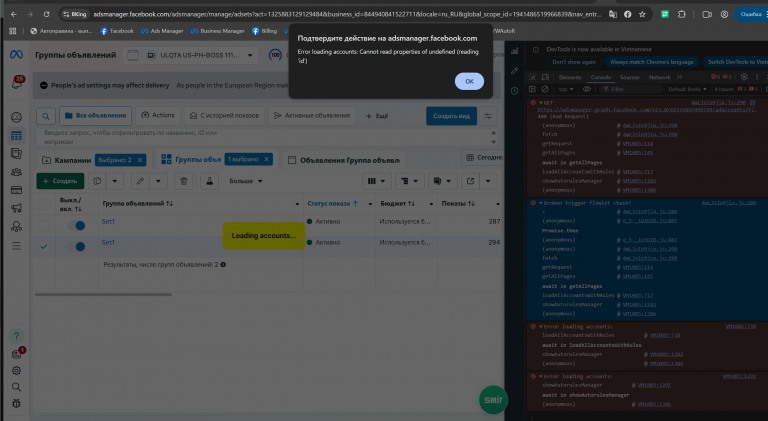Screen dimensions: 768x421
Task: Open the account overview gauge icon
Action: tap(16, 117)
